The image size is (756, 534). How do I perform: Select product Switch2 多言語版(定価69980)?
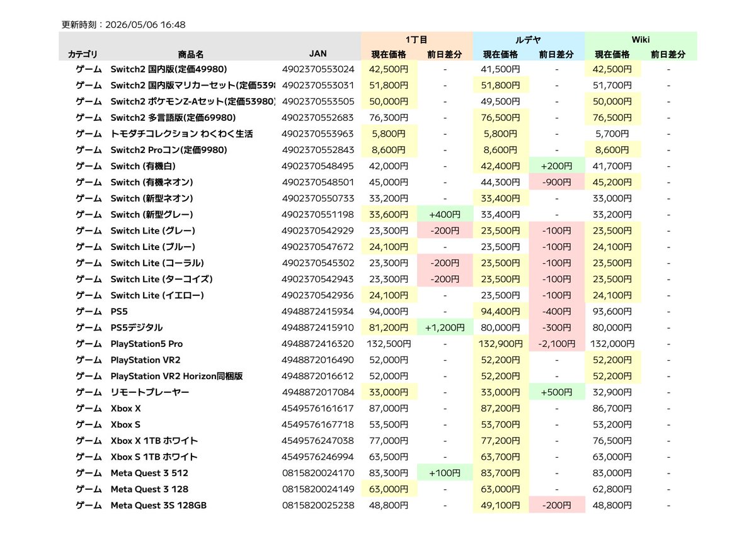tap(173, 118)
